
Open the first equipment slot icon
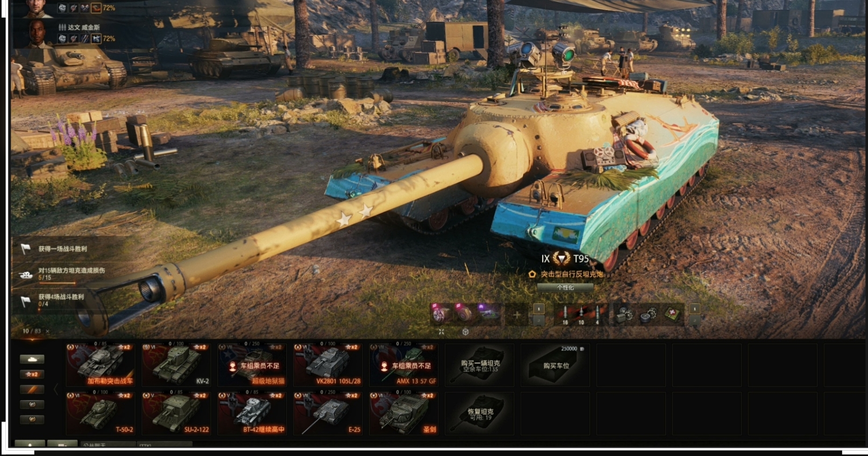click(439, 314)
